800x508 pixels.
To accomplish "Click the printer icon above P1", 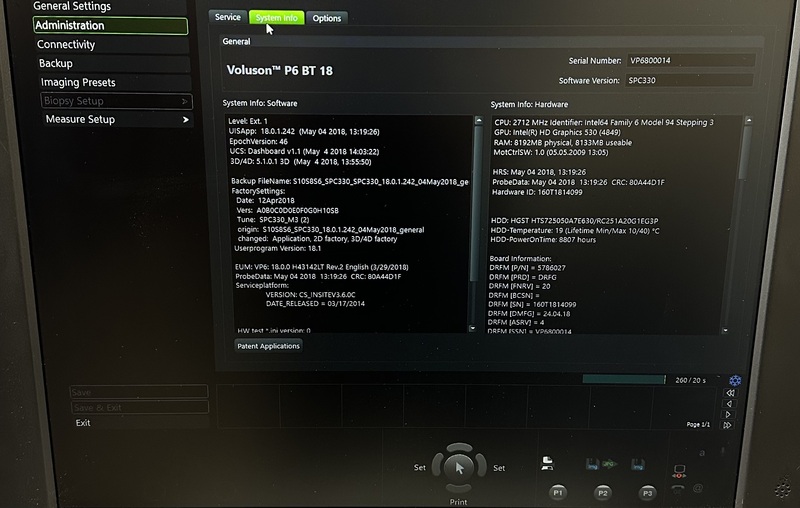I will tap(547, 465).
